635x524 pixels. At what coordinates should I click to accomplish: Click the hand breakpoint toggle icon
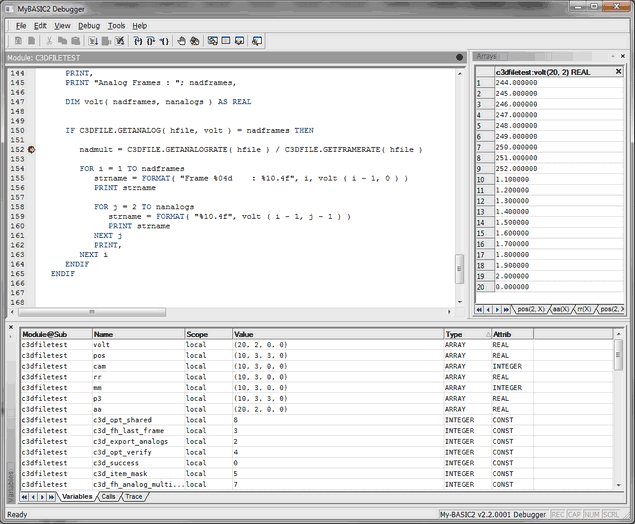pos(181,41)
